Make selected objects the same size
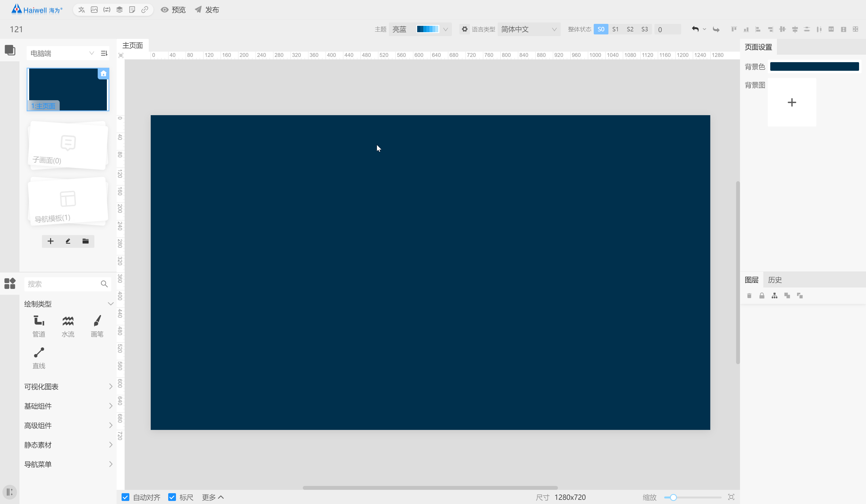Viewport: 866px width, 504px height. coord(856,29)
